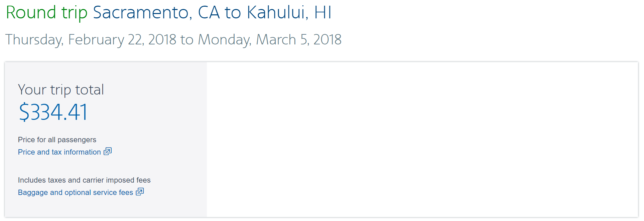Click the return date Monday, March 5, 2018

(x=269, y=40)
